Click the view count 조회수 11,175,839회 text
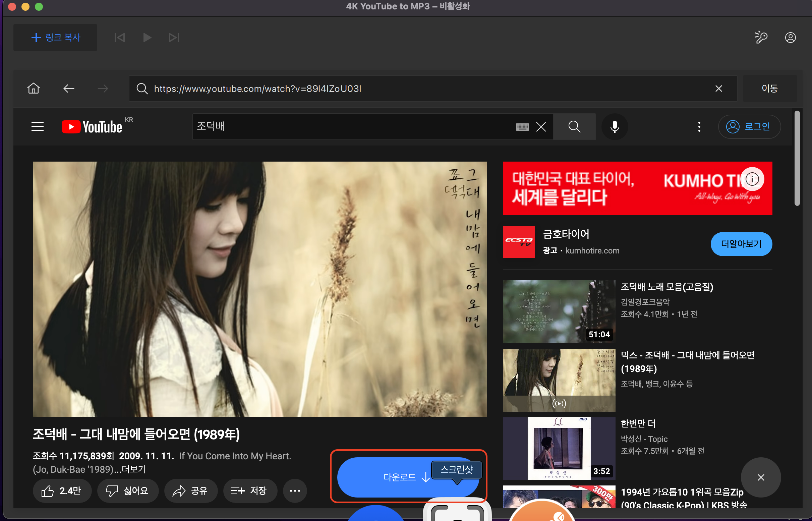 pos(73,456)
